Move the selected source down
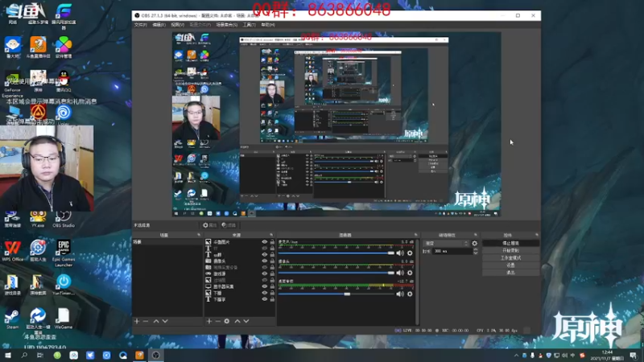 (x=246, y=321)
